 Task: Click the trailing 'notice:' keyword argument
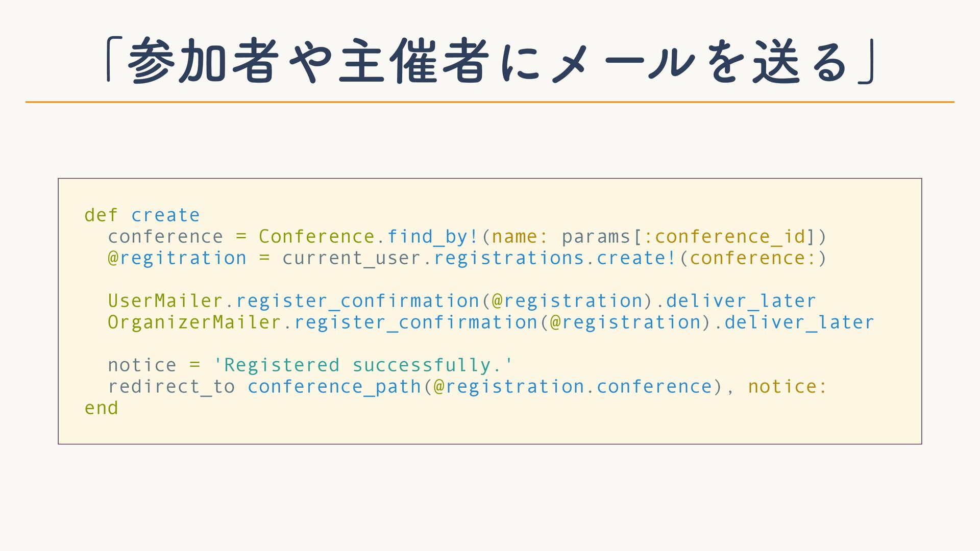coord(788,387)
